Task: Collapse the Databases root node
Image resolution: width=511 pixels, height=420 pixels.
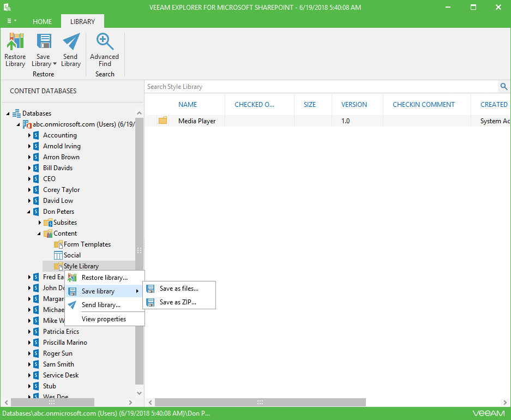Action: pyautogui.click(x=8, y=113)
